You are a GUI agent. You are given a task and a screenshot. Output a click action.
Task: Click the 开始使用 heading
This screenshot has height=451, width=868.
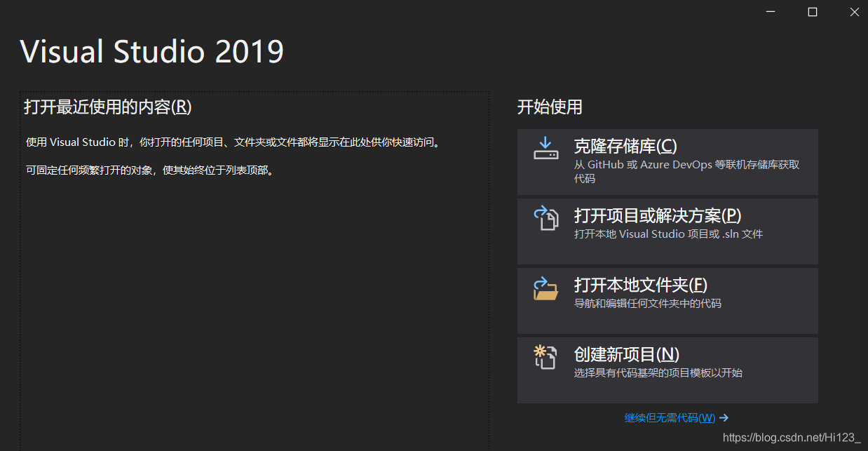pyautogui.click(x=550, y=107)
